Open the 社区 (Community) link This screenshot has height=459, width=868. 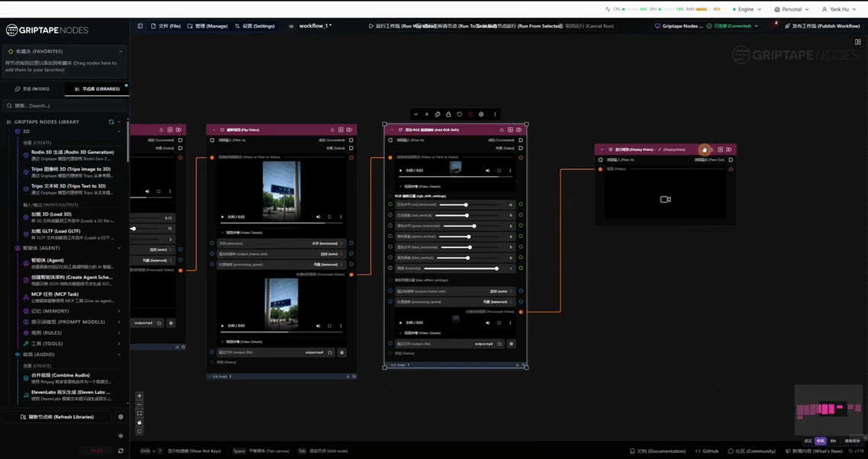click(752, 451)
